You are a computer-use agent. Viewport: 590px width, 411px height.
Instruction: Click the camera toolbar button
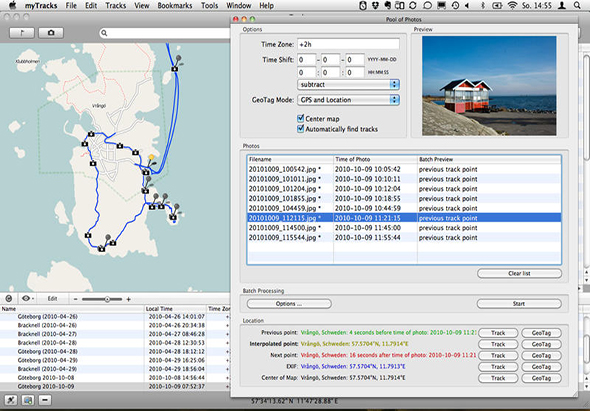[x=51, y=33]
